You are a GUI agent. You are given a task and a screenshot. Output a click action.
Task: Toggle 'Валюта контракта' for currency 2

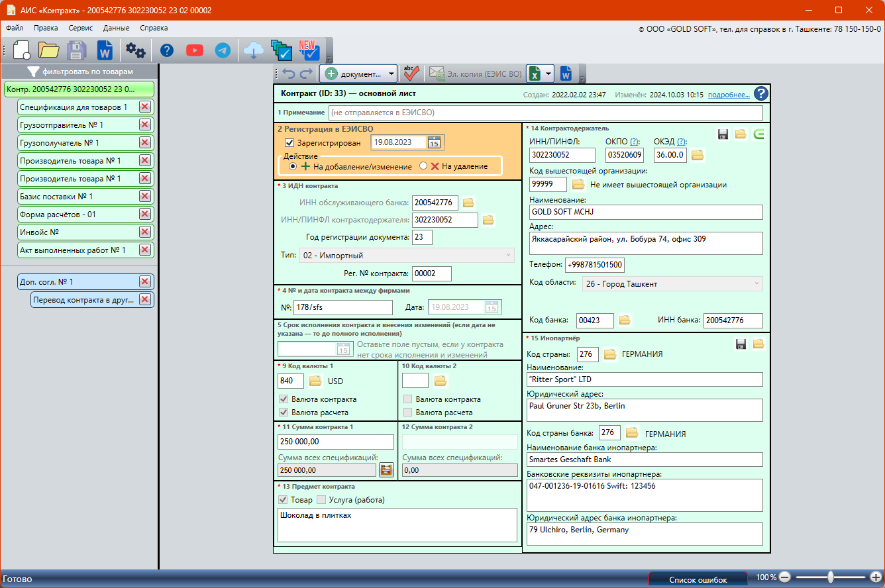point(407,399)
